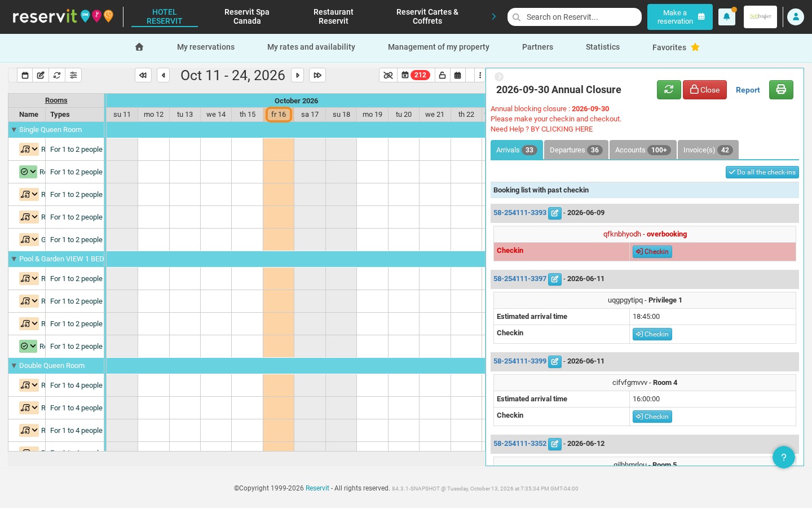Print the annual closure report
Screen dimensions: 812x508
pos(781,90)
